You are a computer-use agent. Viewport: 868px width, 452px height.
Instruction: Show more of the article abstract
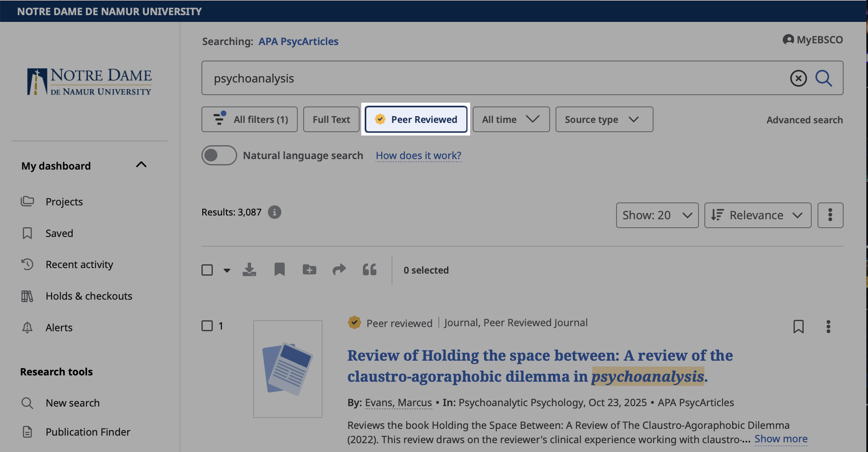click(781, 439)
